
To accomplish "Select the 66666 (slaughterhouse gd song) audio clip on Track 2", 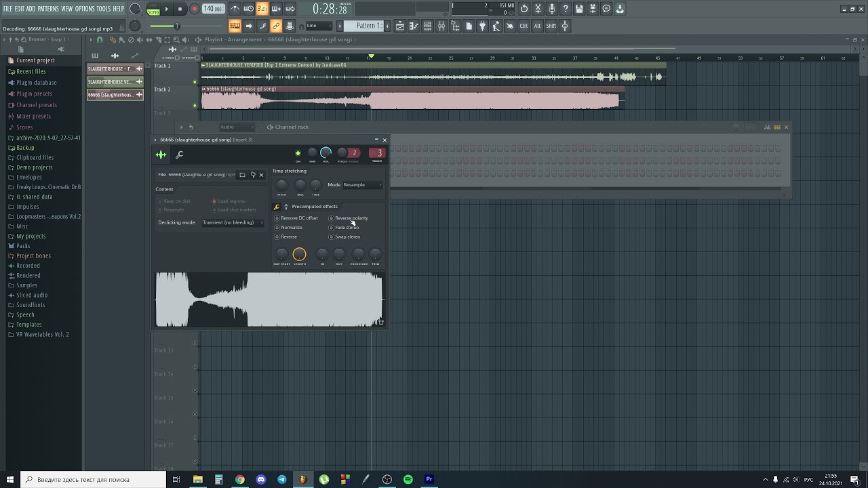I will [x=412, y=99].
